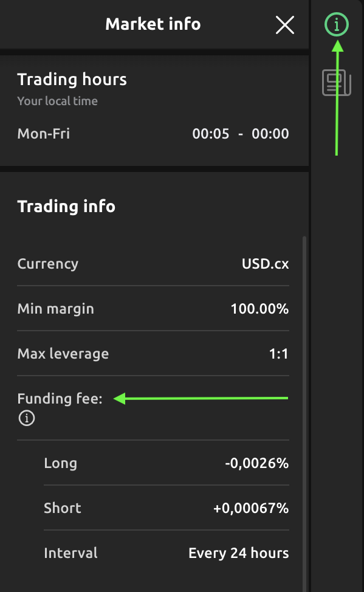
Task: Close the Market info panel
Action: 285,26
